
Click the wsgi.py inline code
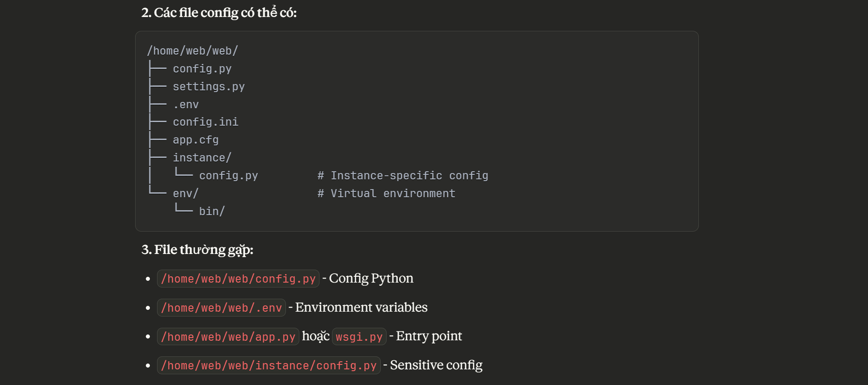[x=359, y=337]
